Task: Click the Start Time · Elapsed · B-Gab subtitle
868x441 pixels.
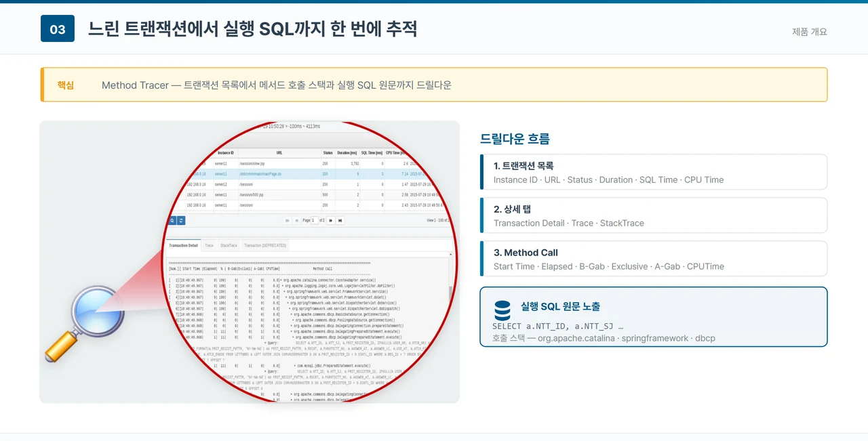Action: click(x=609, y=266)
